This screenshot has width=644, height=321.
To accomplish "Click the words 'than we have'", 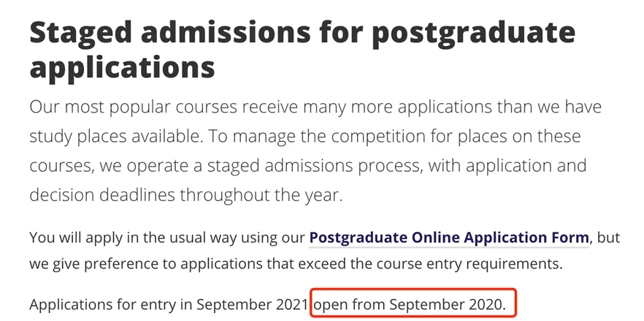I will tap(555, 107).
